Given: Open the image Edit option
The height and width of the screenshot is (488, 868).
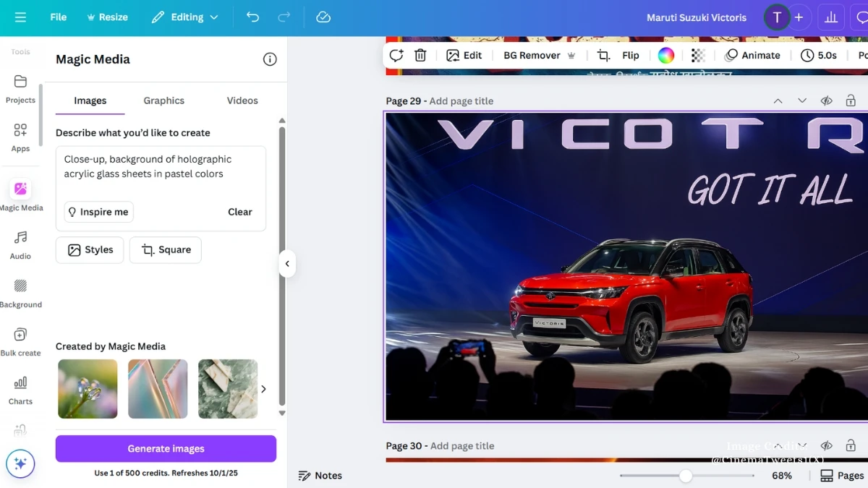Looking at the screenshot, I should click(x=464, y=55).
